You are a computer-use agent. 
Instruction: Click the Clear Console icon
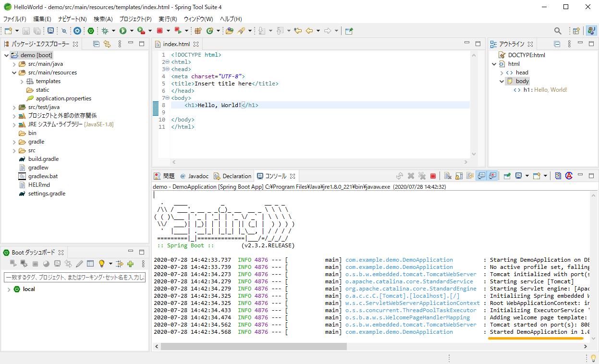(x=448, y=176)
